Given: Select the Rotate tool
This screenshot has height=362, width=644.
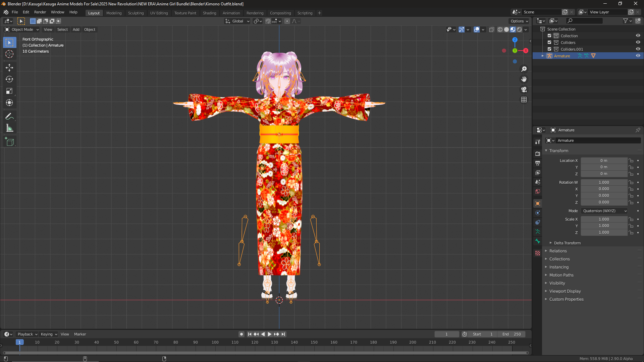Looking at the screenshot, I should tap(9, 79).
